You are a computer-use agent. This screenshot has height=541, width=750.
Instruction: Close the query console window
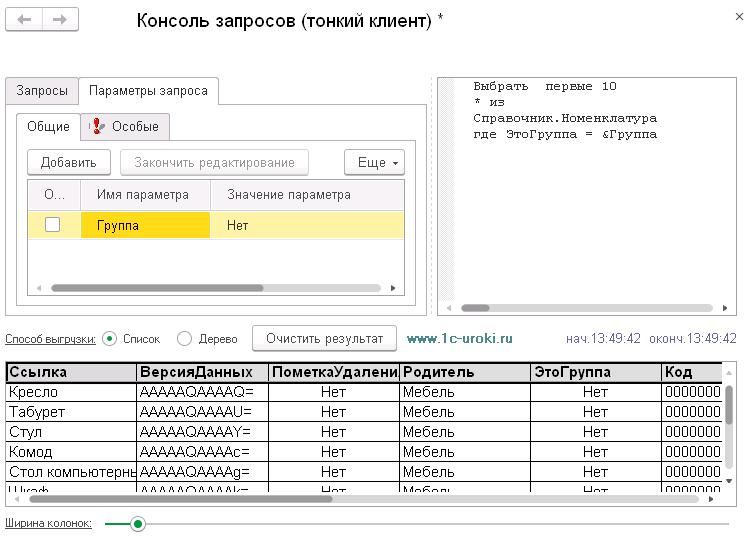click(739, 17)
